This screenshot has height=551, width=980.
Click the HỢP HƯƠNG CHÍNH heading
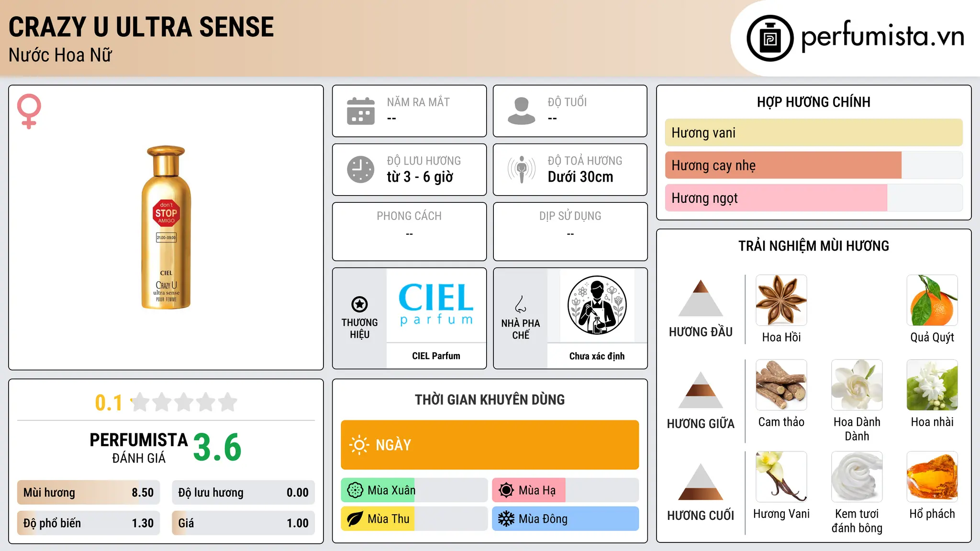tap(814, 102)
